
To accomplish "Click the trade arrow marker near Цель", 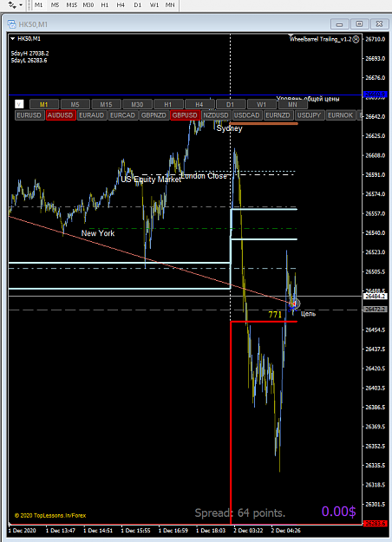I will (293, 305).
